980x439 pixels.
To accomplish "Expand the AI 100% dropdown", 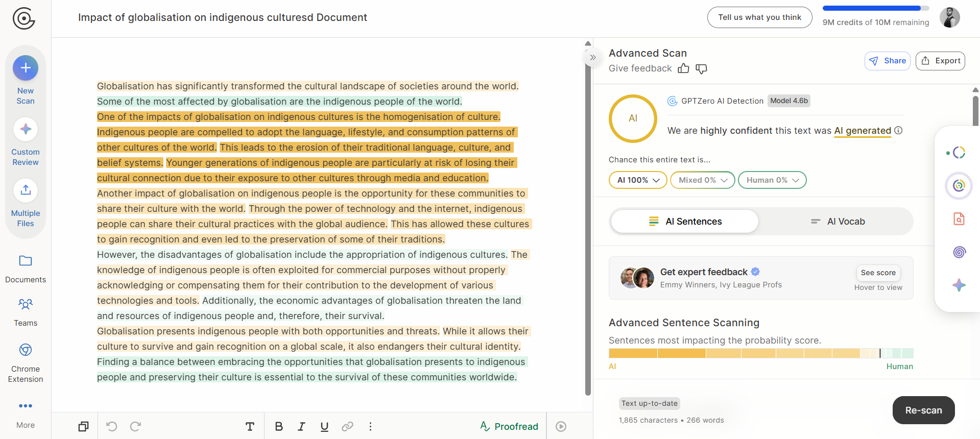I will click(638, 180).
